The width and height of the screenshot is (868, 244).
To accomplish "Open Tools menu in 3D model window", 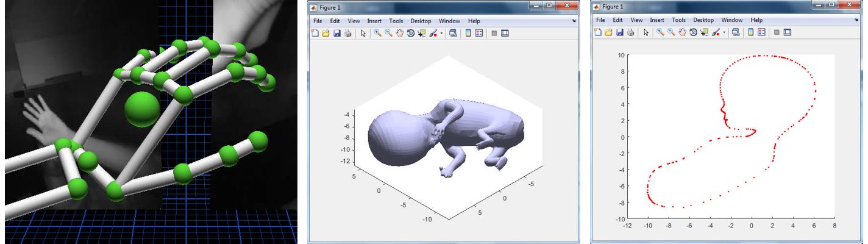I will click(396, 21).
